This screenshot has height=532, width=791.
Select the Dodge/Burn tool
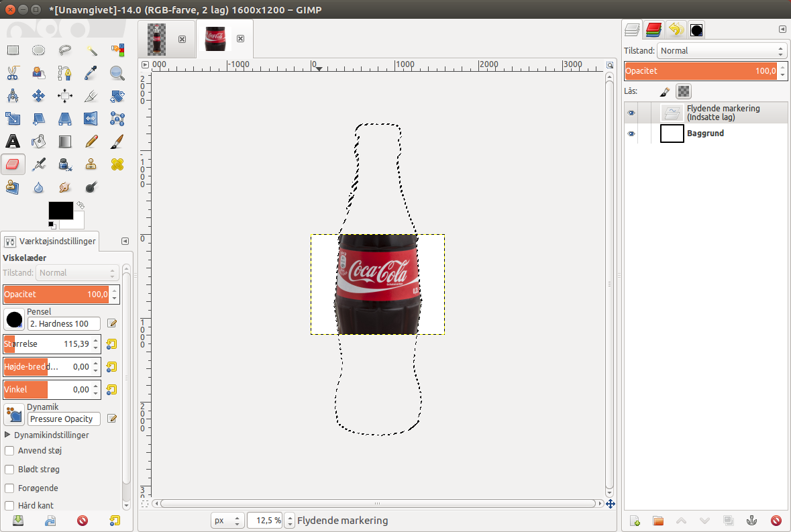[x=91, y=188]
